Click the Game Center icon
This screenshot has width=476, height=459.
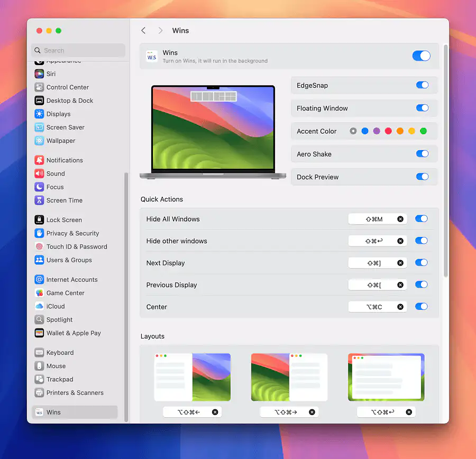(39, 293)
